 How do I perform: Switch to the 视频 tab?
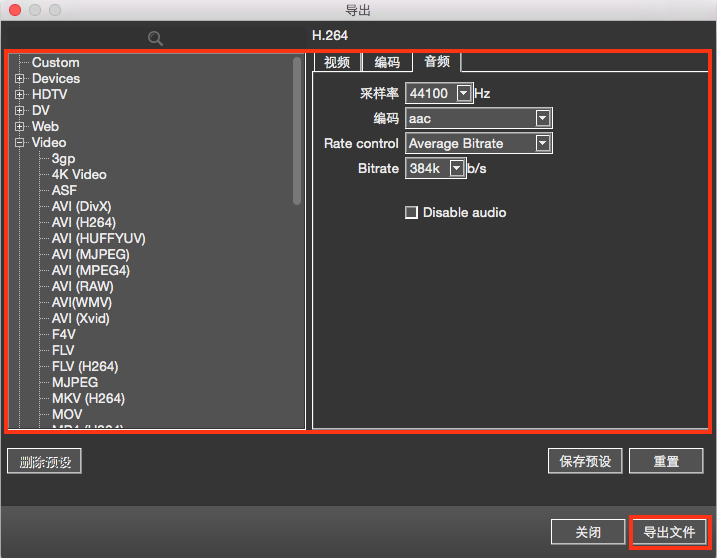[337, 62]
